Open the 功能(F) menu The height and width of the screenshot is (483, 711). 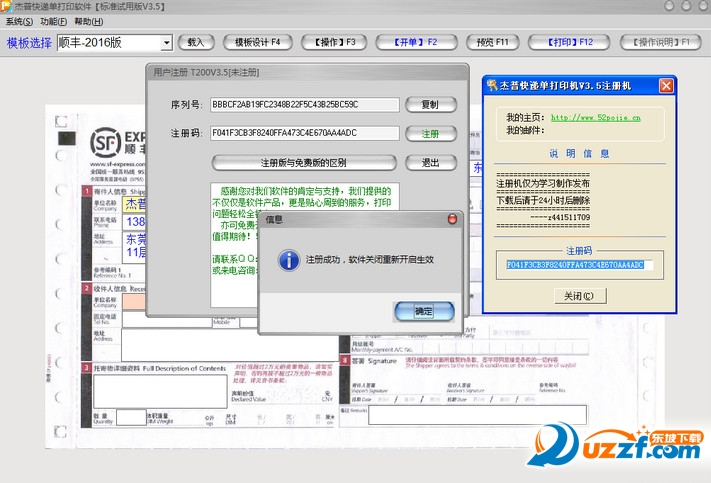54,21
